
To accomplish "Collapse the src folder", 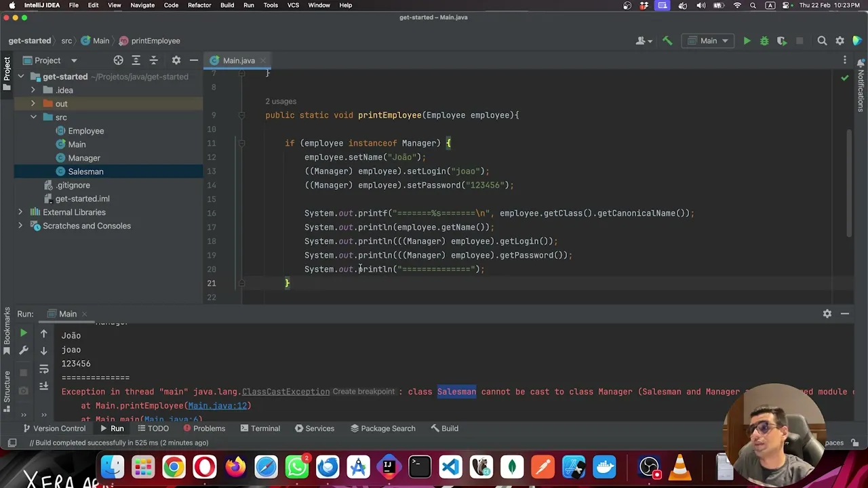I will tap(33, 117).
